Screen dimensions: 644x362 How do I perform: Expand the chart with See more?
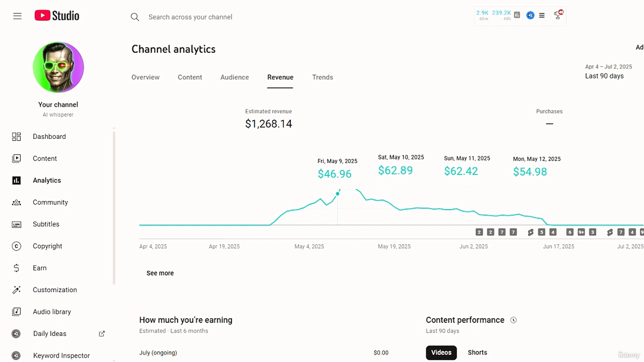pos(160,273)
